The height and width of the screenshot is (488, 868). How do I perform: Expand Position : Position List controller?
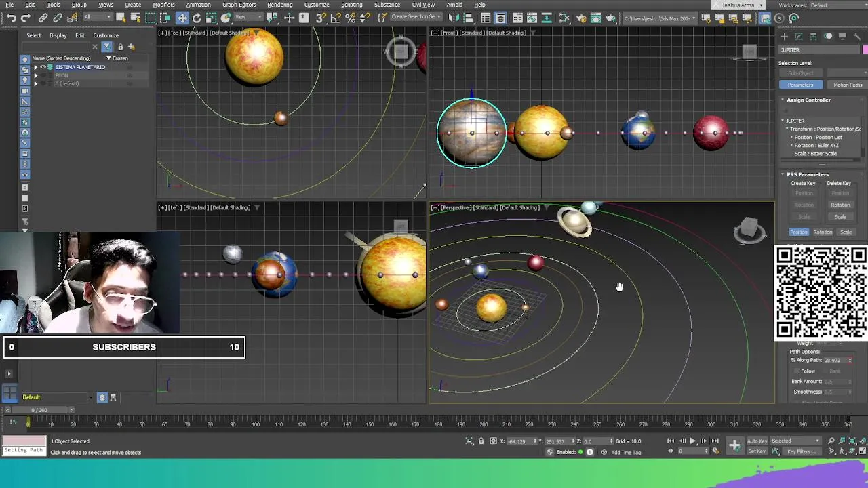point(791,137)
